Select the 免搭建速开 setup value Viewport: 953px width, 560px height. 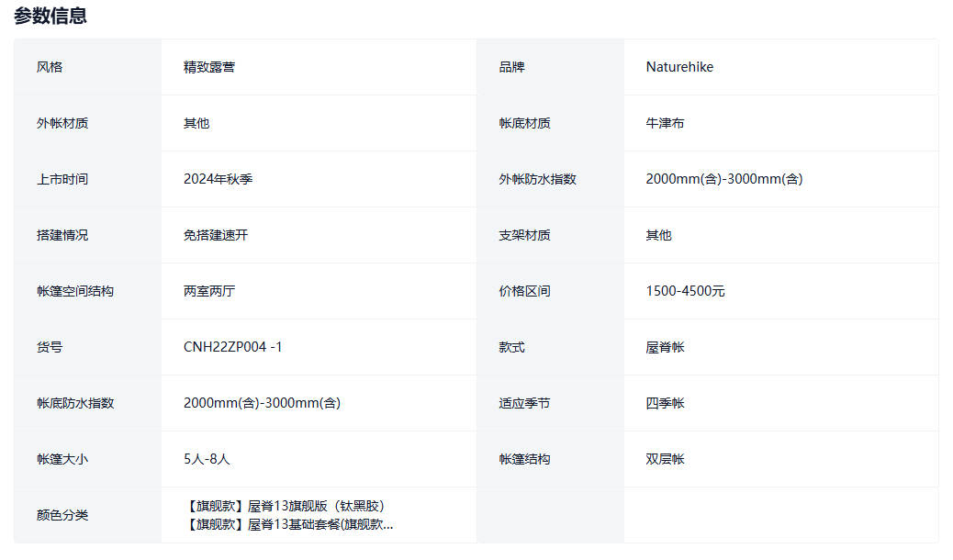(x=216, y=235)
